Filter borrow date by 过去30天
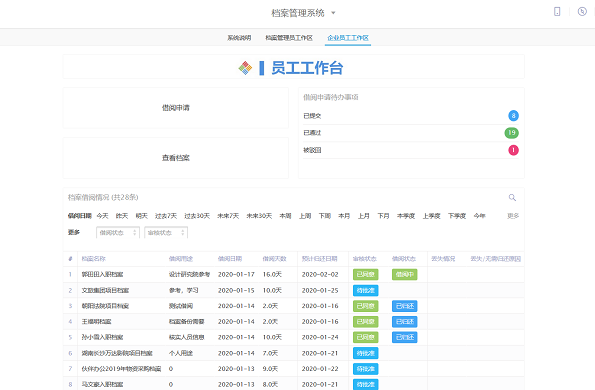The width and height of the screenshot is (595, 390). click(x=197, y=216)
